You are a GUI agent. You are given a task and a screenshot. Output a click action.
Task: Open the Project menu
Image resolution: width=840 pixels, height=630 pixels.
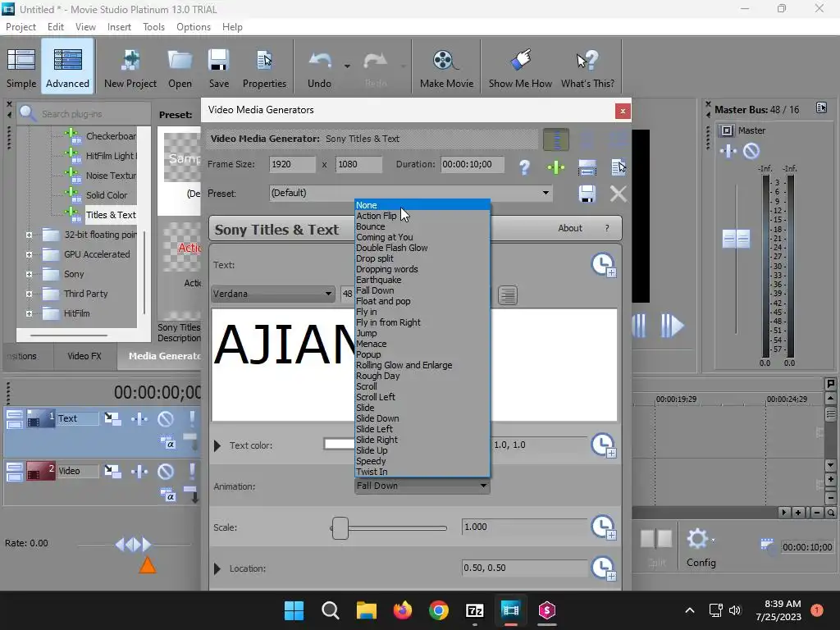click(x=21, y=27)
